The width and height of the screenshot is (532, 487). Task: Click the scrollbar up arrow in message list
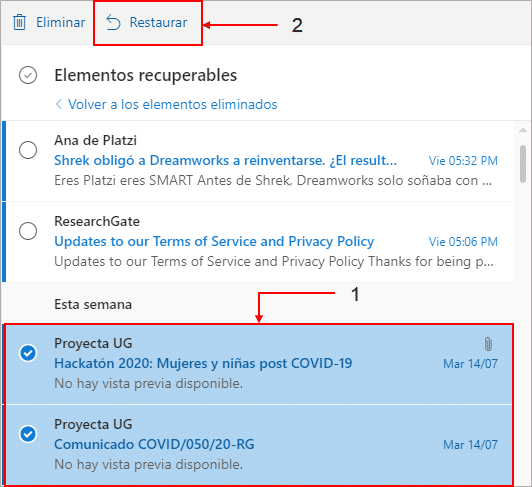coord(523,130)
